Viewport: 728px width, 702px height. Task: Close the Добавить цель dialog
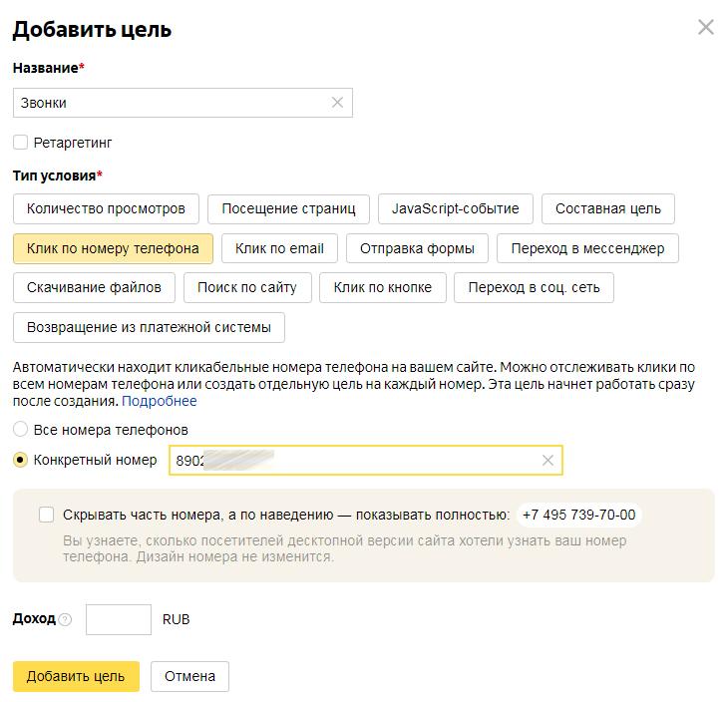click(x=706, y=28)
